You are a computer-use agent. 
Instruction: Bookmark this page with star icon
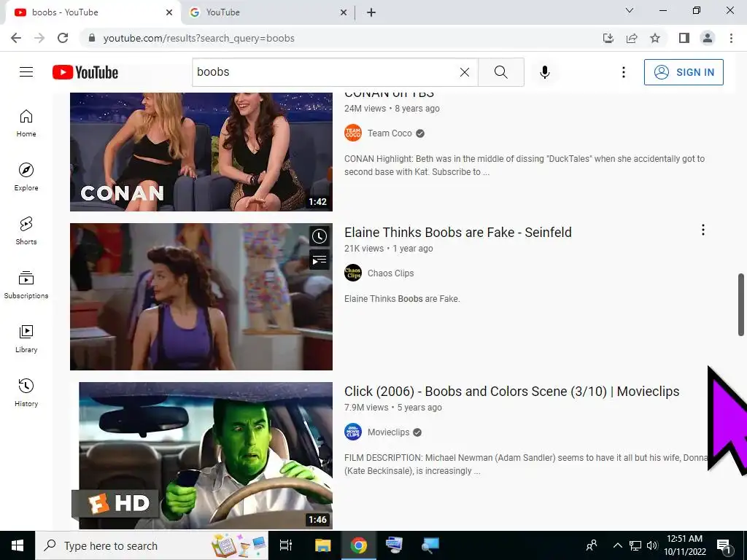[655, 38]
